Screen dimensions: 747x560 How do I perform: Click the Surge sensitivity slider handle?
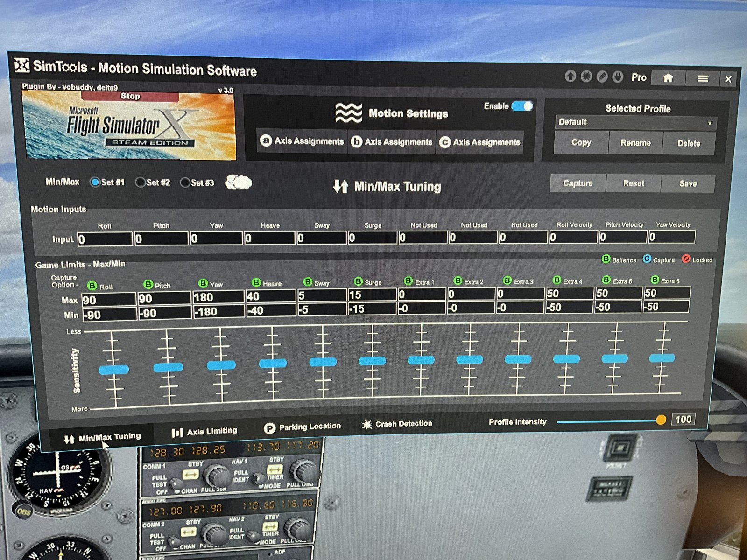[x=372, y=360]
